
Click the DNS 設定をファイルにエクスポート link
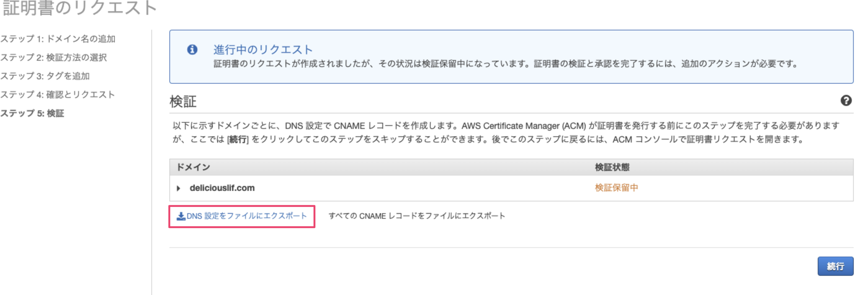point(246,216)
